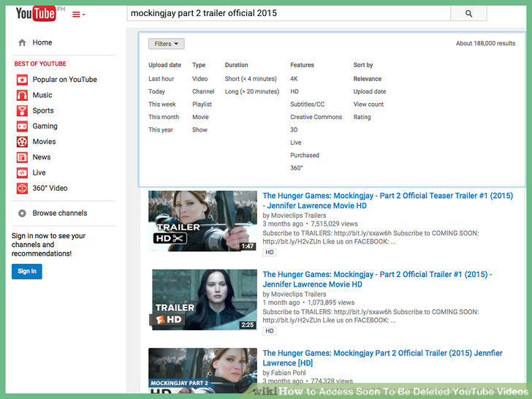Open Movieclips Trailers channel under second result
The width and height of the screenshot is (532, 399).
coord(299,294)
